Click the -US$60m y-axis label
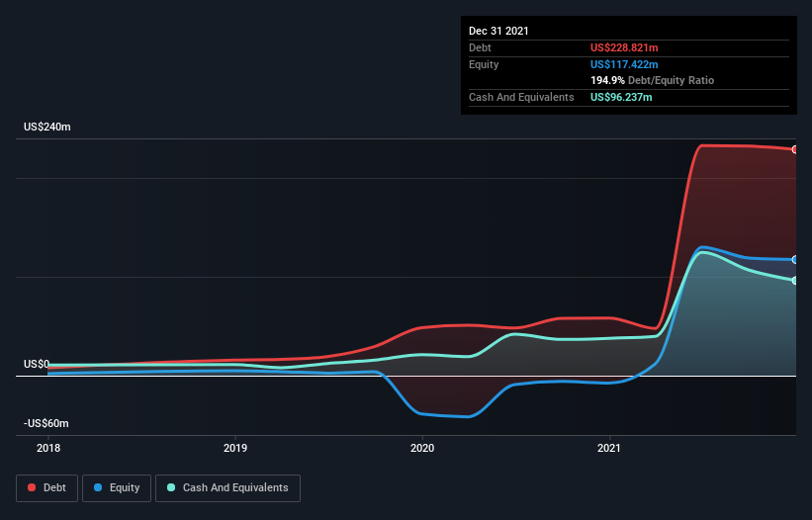Viewport: 812px width, 520px height. point(46,423)
